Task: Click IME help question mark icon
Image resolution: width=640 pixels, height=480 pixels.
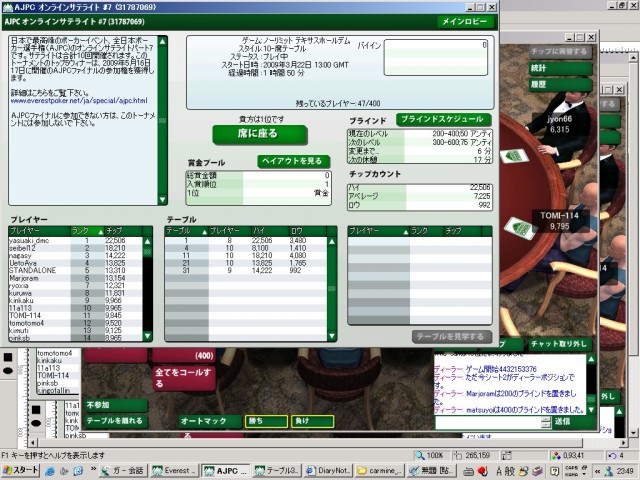Action: click(x=555, y=471)
